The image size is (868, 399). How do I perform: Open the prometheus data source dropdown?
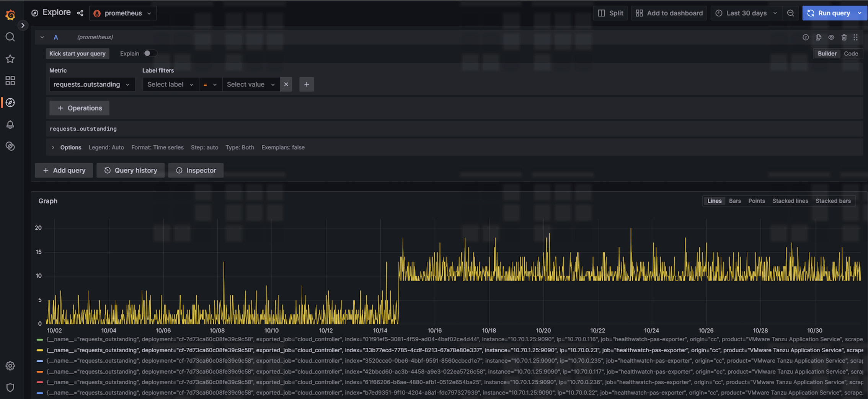point(123,13)
